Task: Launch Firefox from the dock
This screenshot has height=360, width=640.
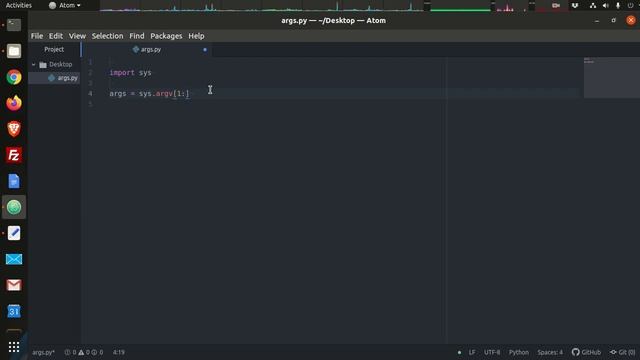Action: [x=14, y=103]
